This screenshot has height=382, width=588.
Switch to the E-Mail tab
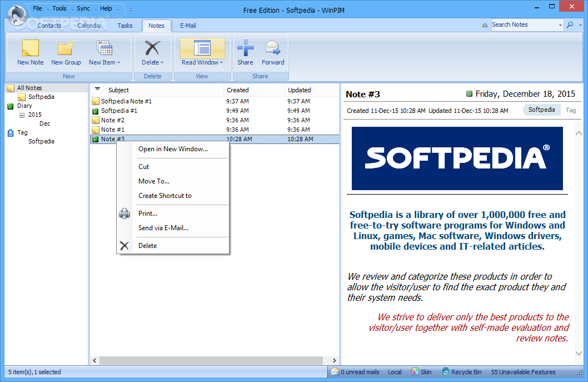(188, 26)
